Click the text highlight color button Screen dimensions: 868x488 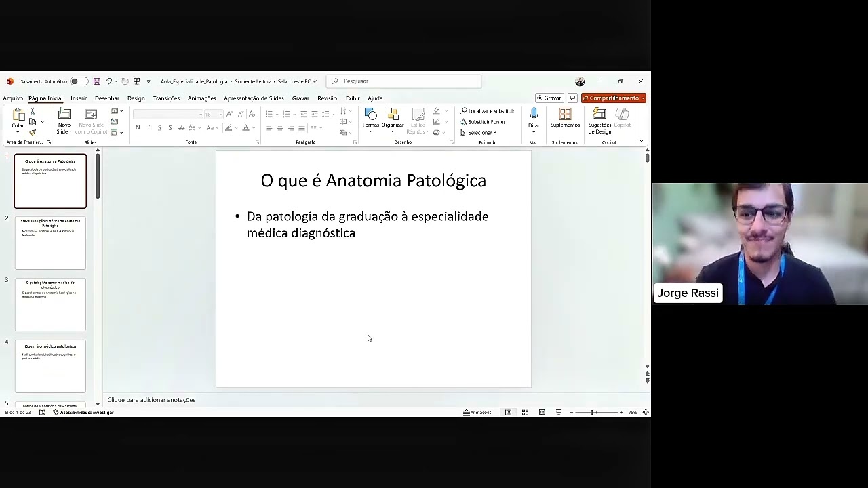[229, 128]
